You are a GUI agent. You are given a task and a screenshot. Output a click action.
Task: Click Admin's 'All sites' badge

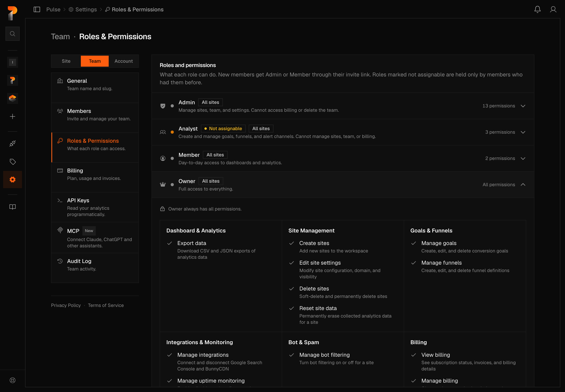tap(211, 102)
